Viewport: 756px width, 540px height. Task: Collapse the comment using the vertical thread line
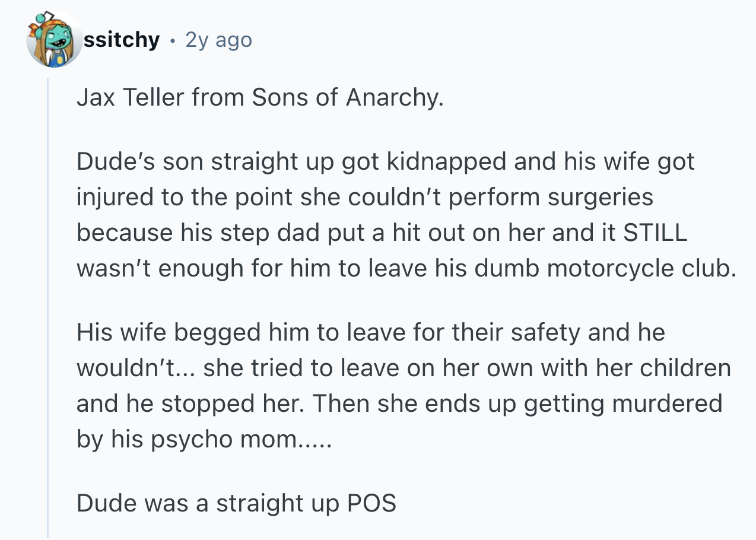tap(48, 307)
